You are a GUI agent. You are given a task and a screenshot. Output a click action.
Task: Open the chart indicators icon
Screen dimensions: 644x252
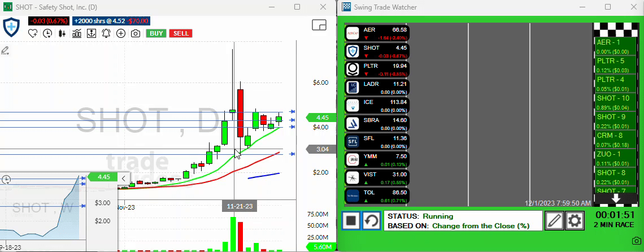coord(76,33)
